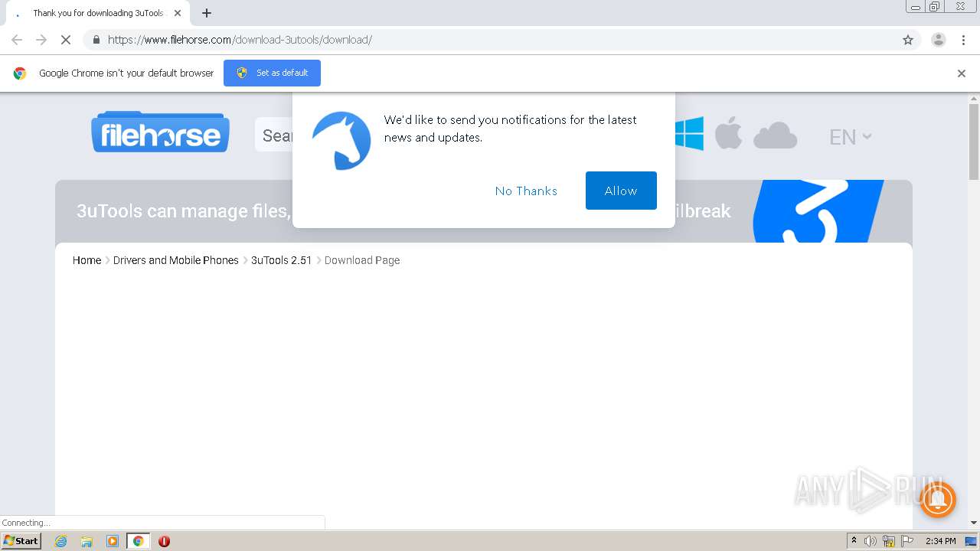Viewport: 980px width, 551px height.
Task: Open the EN language dropdown
Action: point(850,137)
